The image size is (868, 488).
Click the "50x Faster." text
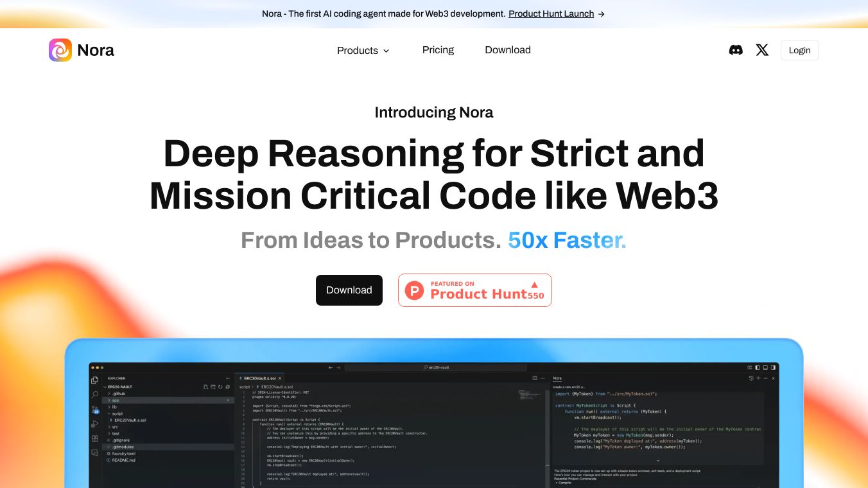click(x=567, y=240)
